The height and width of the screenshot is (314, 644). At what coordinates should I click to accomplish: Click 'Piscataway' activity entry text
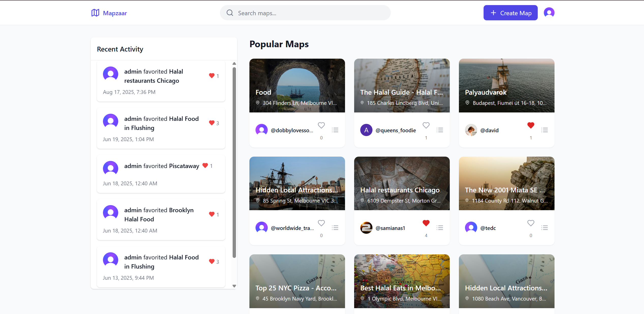184,166
